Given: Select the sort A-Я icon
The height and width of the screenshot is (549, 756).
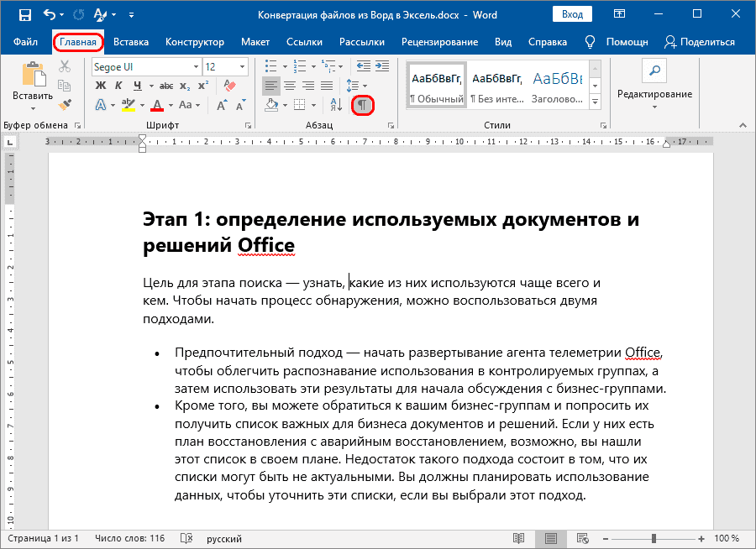Looking at the screenshot, I should [336, 105].
